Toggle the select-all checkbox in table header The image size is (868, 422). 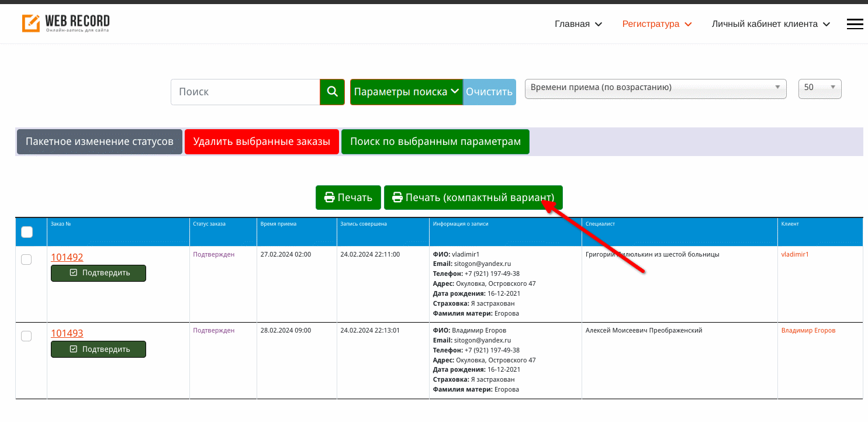click(27, 232)
